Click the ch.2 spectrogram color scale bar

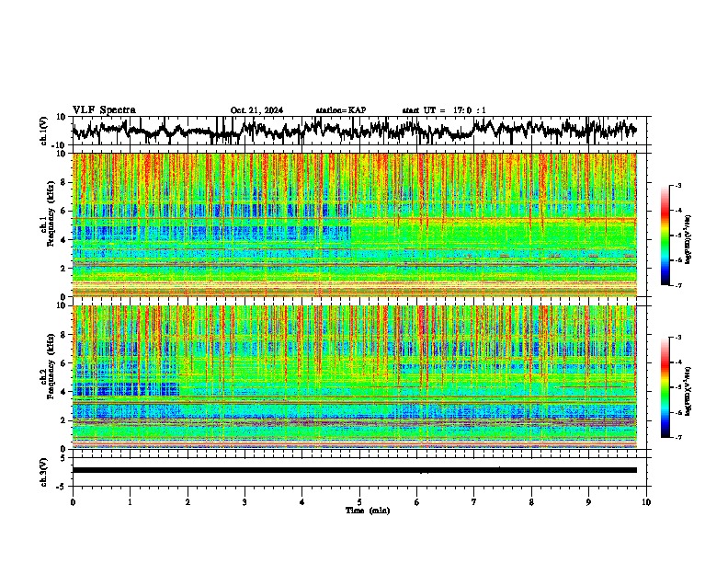(665, 387)
